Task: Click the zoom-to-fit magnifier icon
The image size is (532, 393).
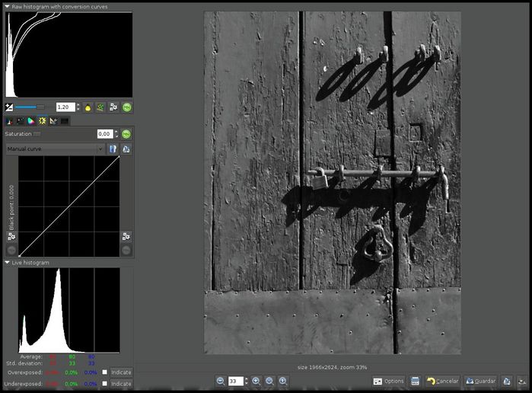Action: pos(269,381)
